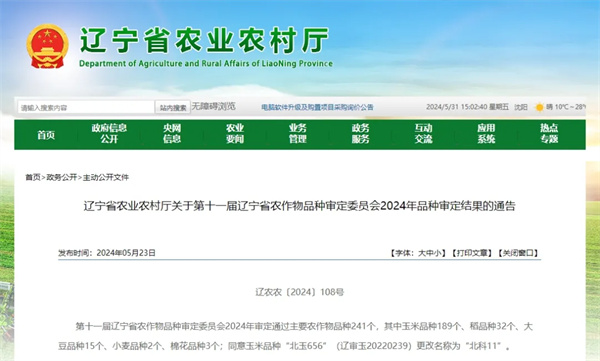The image size is (600, 361).
Task: Click the 站内搜索 search button
Action: 173,108
